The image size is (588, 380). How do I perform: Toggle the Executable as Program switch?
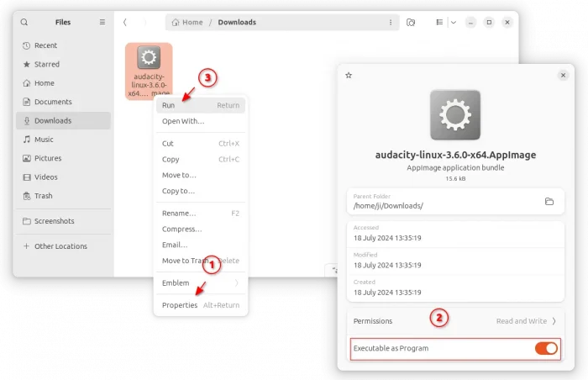pos(546,348)
